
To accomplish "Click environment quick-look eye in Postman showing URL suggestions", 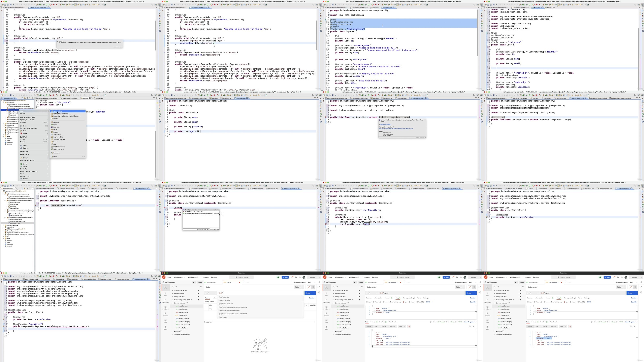I will [319, 282].
